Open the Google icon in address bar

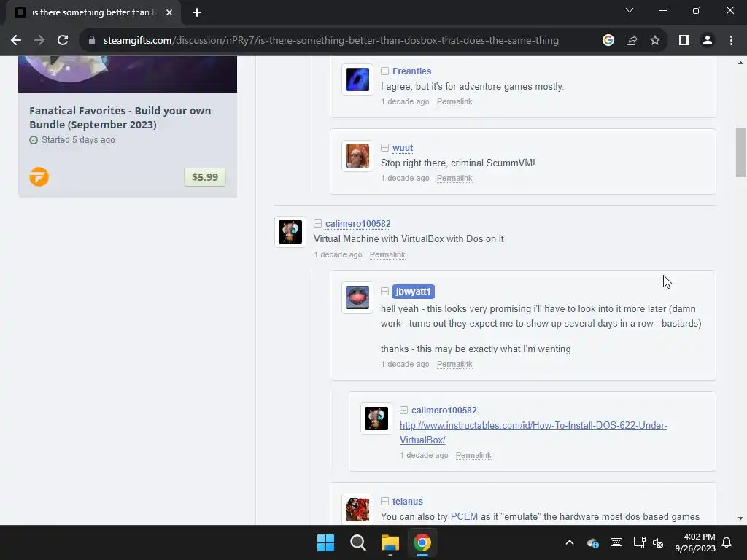click(608, 41)
